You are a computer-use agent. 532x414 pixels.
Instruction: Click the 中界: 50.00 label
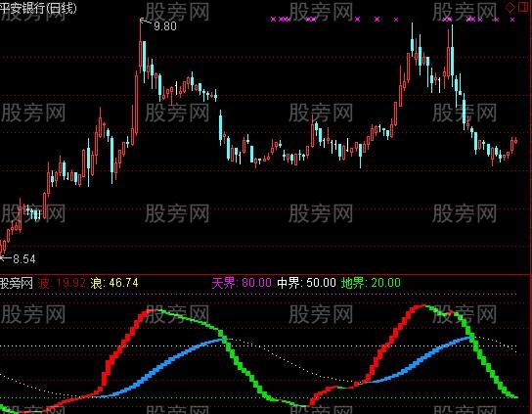tap(306, 283)
